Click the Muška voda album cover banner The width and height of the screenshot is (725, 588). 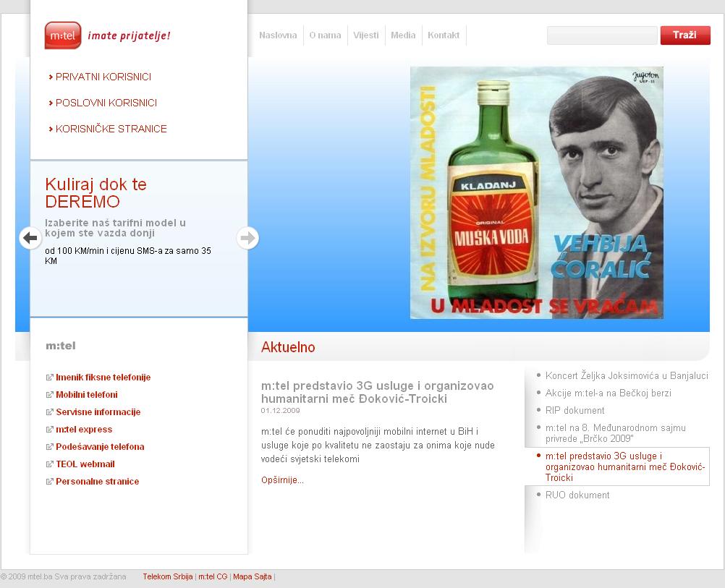click(537, 193)
